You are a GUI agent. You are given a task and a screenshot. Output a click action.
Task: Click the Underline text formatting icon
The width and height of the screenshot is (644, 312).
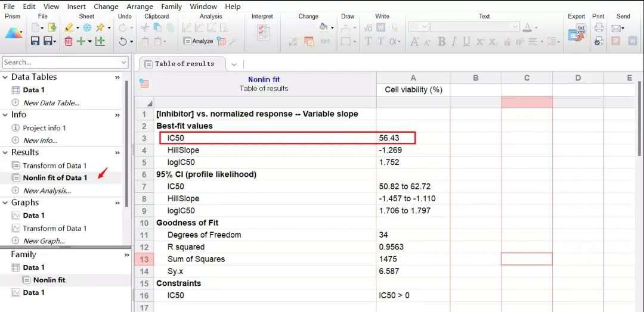point(466,42)
